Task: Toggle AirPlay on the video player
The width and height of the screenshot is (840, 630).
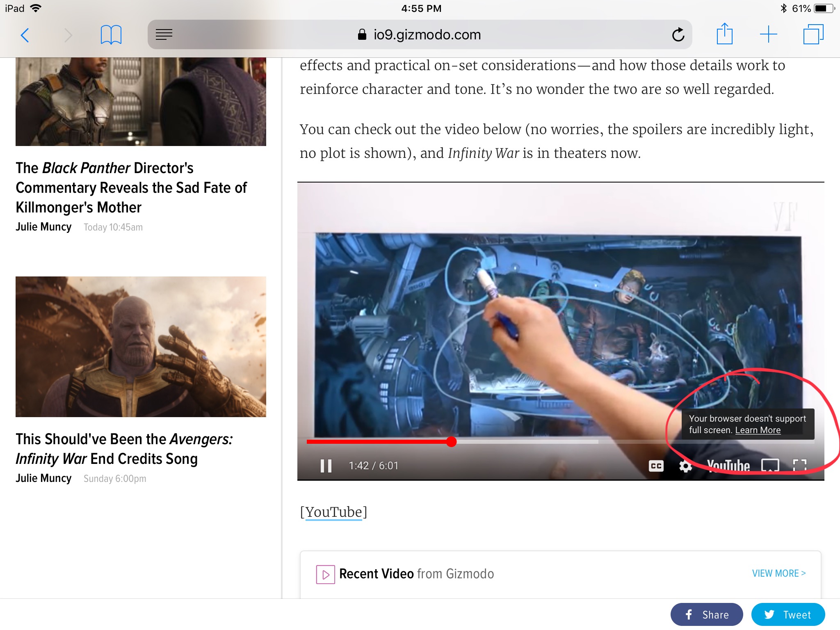Action: click(x=770, y=466)
